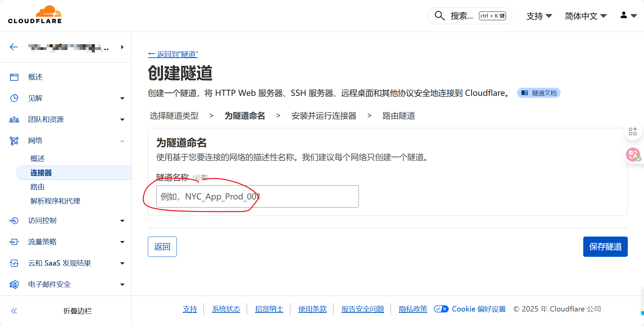Click the floating translate extension icon

633,155
